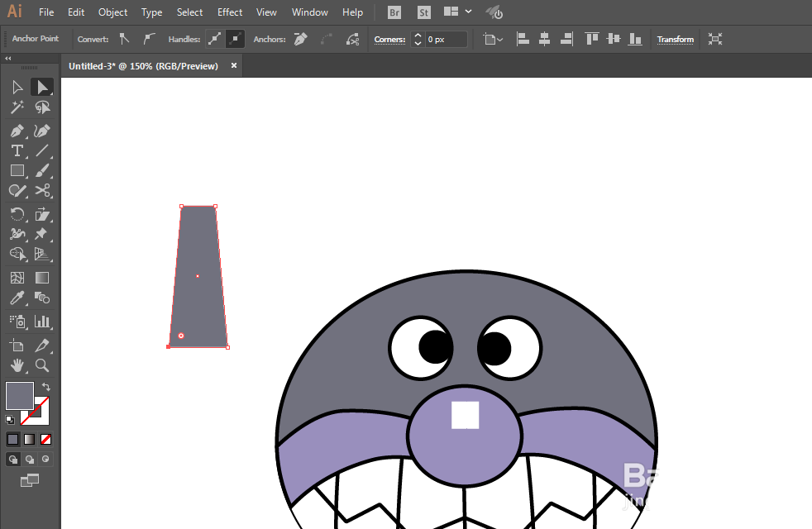Select the Hand tool

17,365
